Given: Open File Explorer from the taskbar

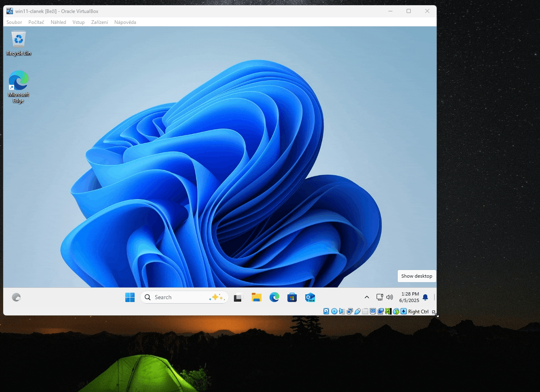Looking at the screenshot, I should tap(256, 298).
